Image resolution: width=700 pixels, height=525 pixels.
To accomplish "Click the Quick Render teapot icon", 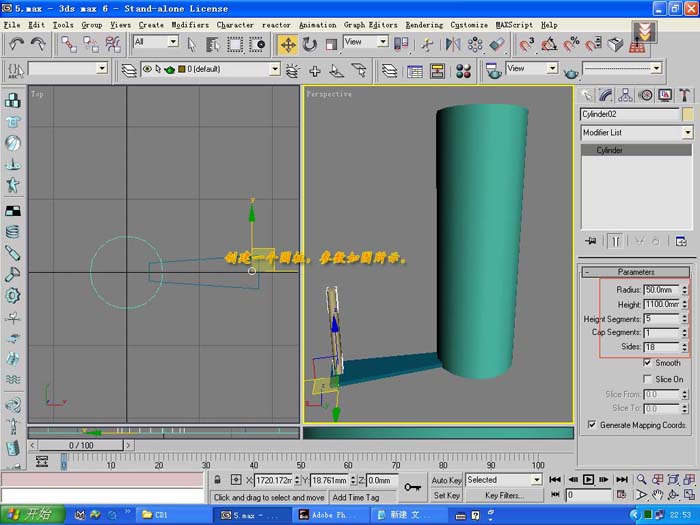I will pos(570,71).
